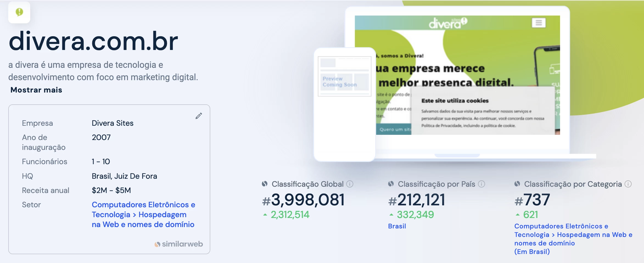This screenshot has width=644, height=263.
Task: Open info icon next to Classificação Global
Action: pos(350,184)
